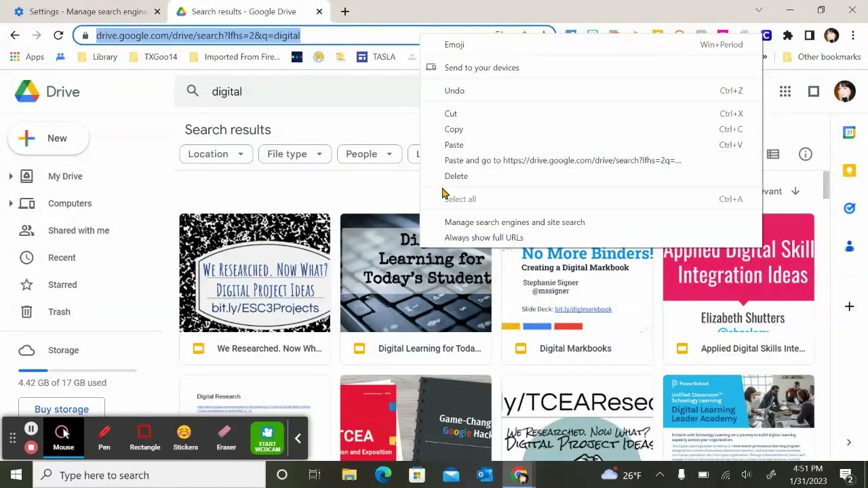The width and height of the screenshot is (868, 488).
Task: Click the Google account avatar in Drive
Action: 845,91
